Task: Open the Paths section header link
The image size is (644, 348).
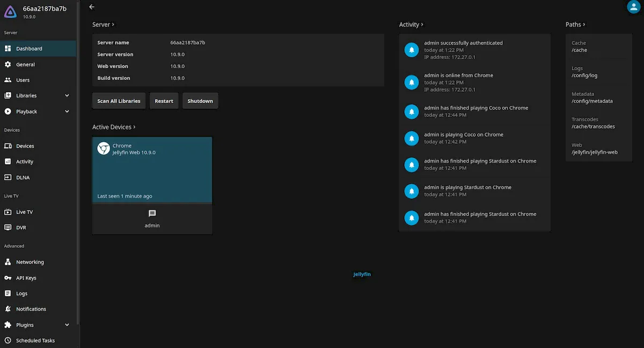Action: 575,25
